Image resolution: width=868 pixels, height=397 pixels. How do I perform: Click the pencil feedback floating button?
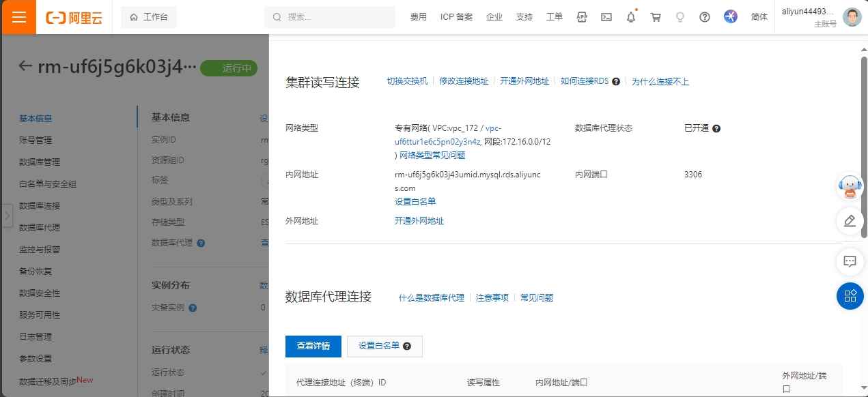click(x=850, y=221)
